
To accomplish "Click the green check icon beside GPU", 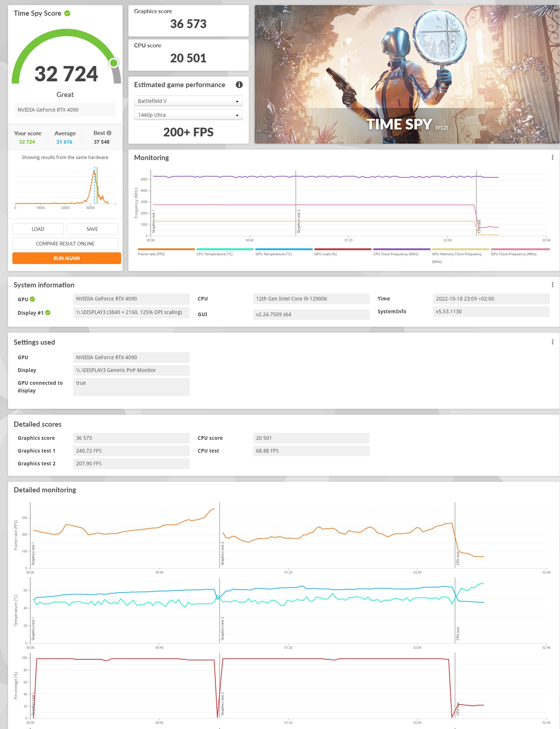I will click(x=32, y=299).
